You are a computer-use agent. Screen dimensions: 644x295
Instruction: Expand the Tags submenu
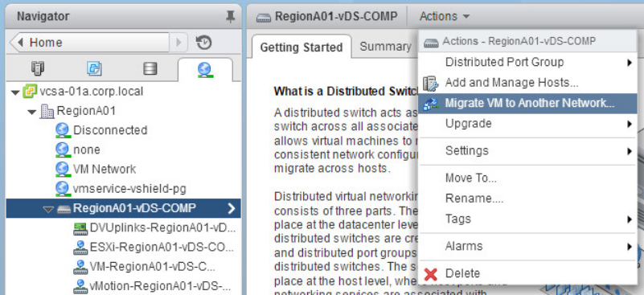coord(630,219)
